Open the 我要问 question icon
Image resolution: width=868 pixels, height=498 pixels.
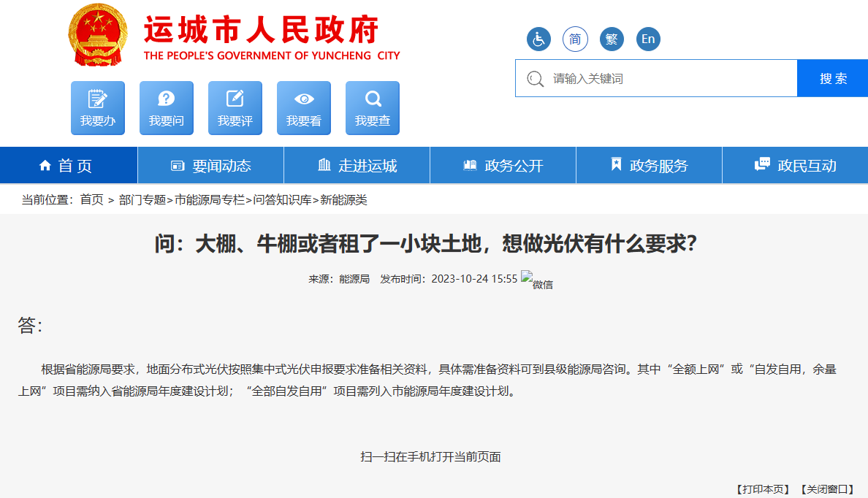(x=167, y=108)
